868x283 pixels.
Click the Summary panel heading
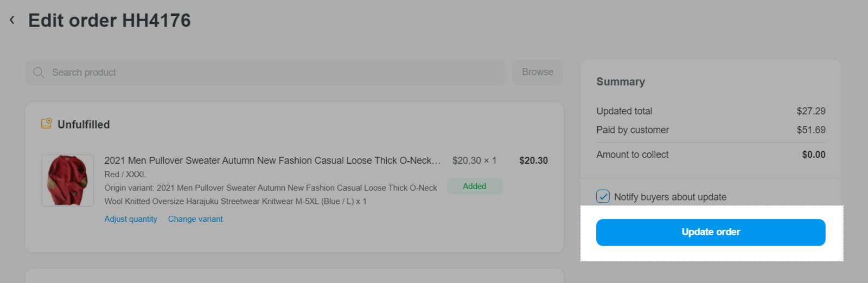[621, 82]
